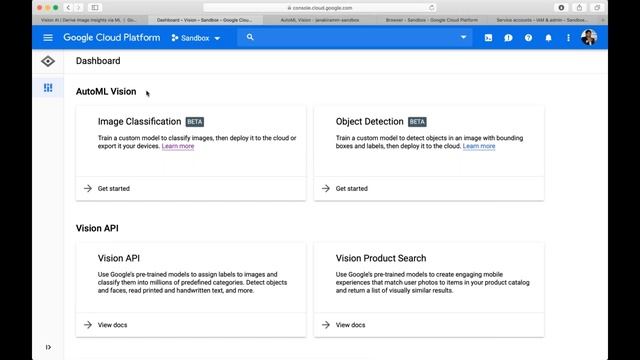640x360 pixels.
Task: Click the search magnifier icon
Action: click(x=250, y=37)
